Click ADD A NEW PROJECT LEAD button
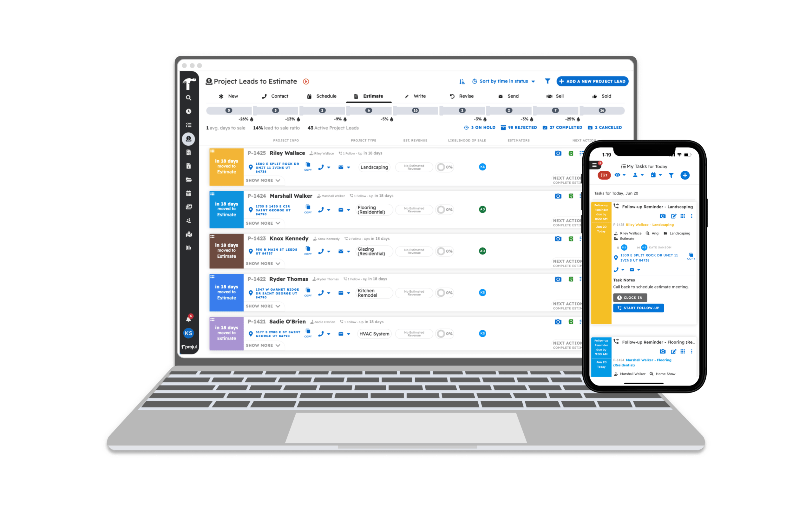This screenshot has height=508, width=812. pos(587,81)
